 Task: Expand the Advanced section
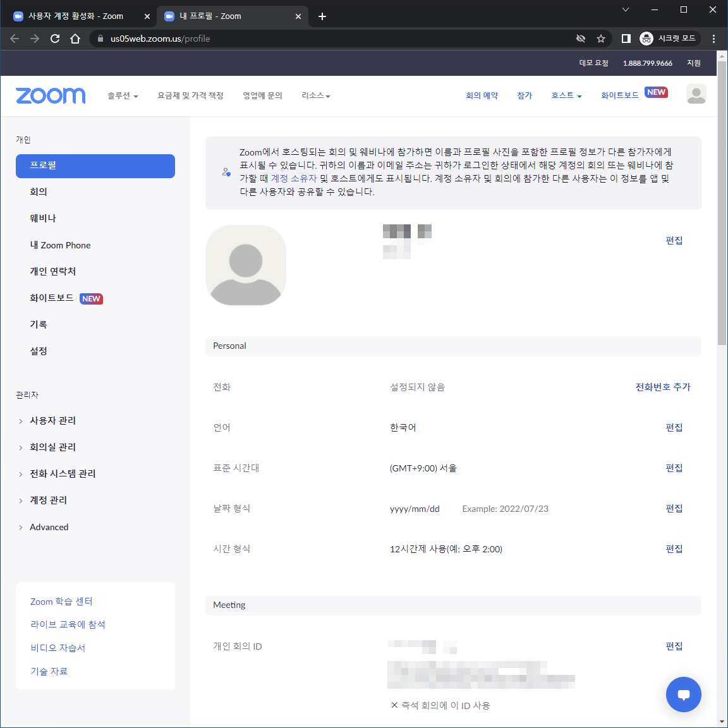pos(49,527)
